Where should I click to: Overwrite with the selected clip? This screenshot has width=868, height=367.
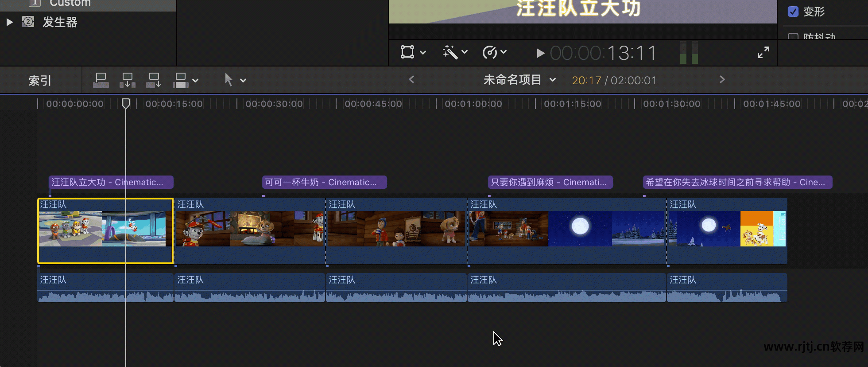(180, 80)
